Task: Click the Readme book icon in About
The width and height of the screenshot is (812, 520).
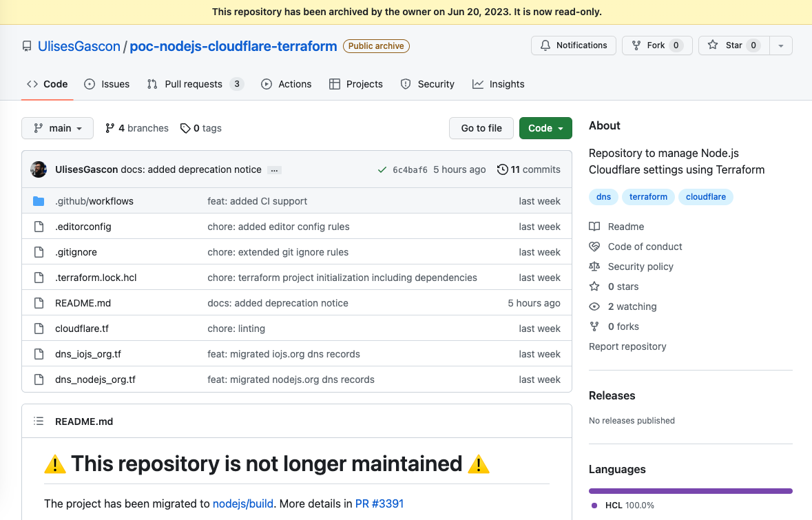Action: coord(594,227)
